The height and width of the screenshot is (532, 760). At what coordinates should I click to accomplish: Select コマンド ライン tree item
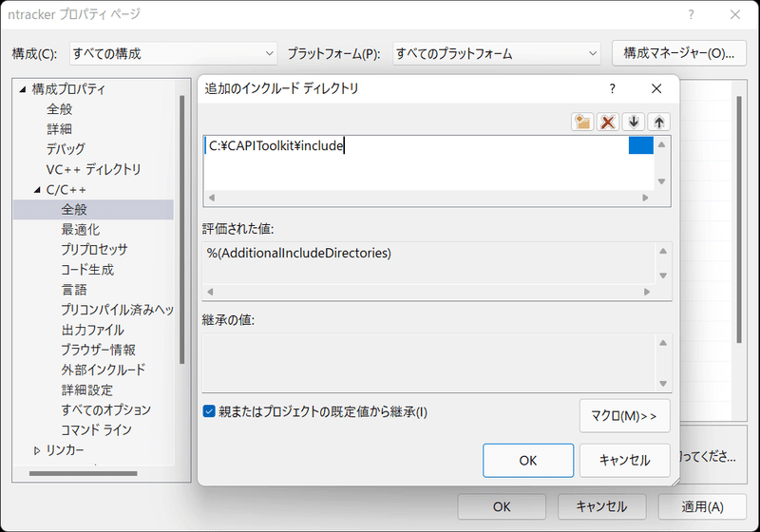point(96,430)
